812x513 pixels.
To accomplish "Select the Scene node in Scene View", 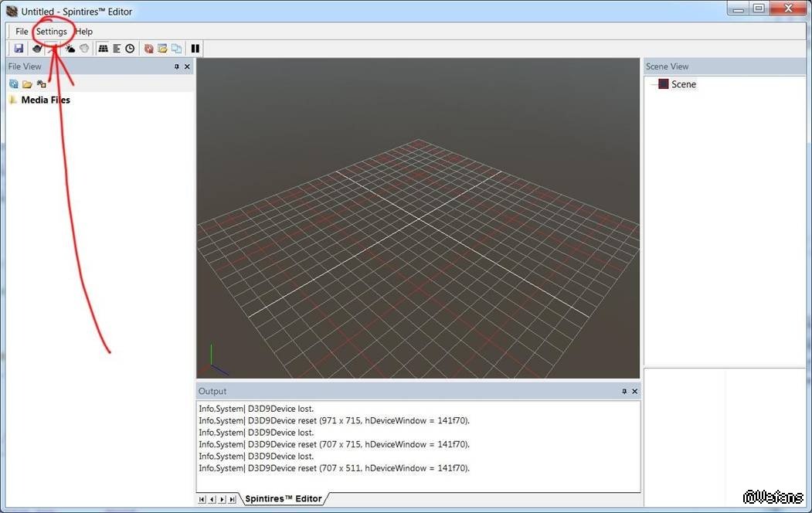I will click(683, 84).
